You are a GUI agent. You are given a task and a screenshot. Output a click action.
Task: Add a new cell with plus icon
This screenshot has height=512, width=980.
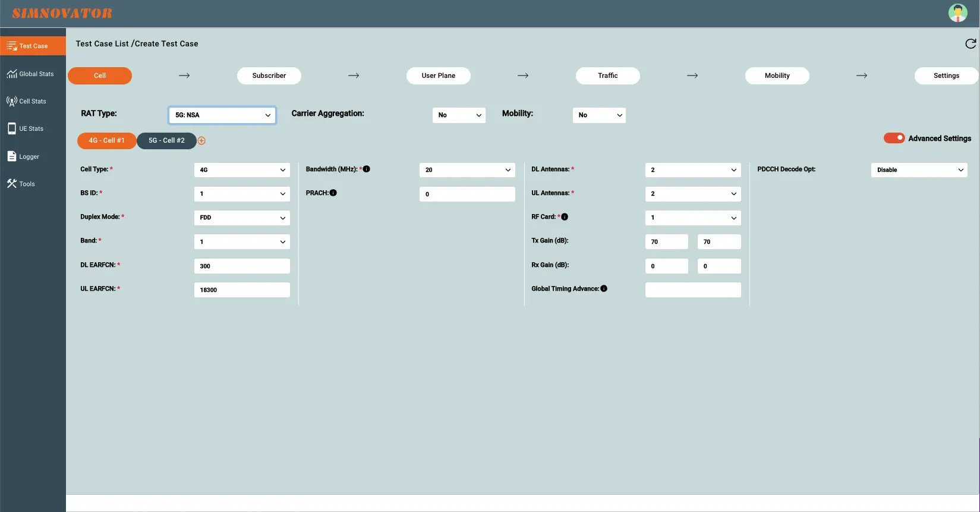coord(201,141)
